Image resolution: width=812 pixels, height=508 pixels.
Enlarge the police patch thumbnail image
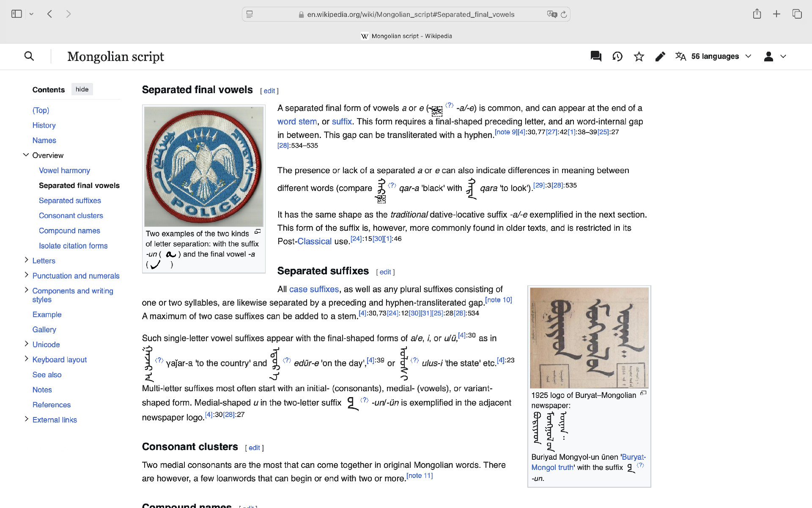click(204, 166)
